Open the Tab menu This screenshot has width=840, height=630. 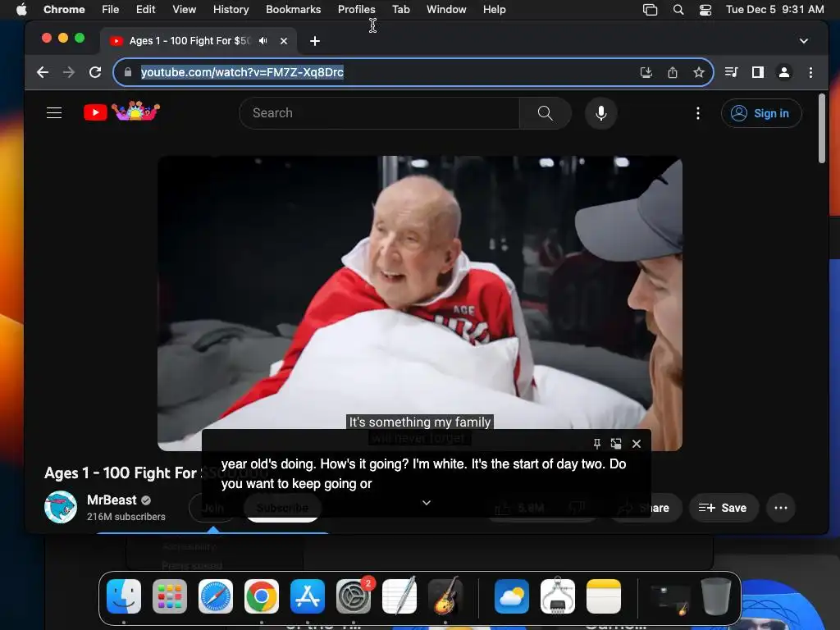click(x=400, y=9)
